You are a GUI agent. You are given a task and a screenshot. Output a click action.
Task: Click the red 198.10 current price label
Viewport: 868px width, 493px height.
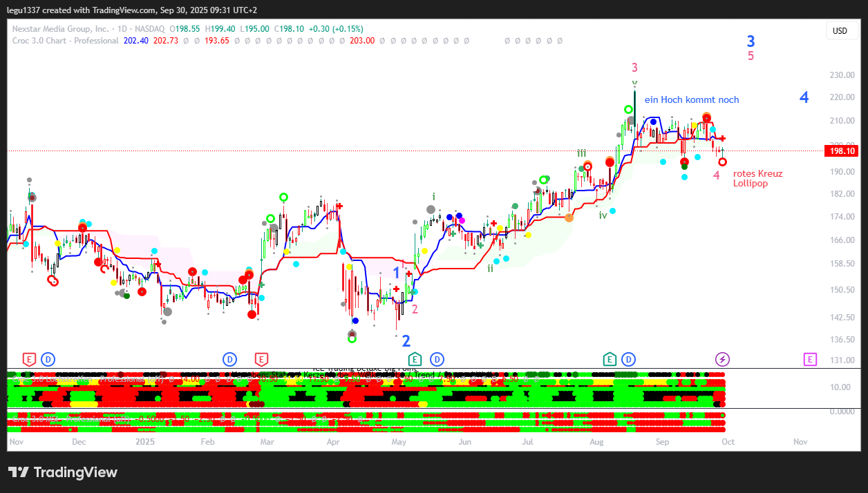[x=840, y=151]
